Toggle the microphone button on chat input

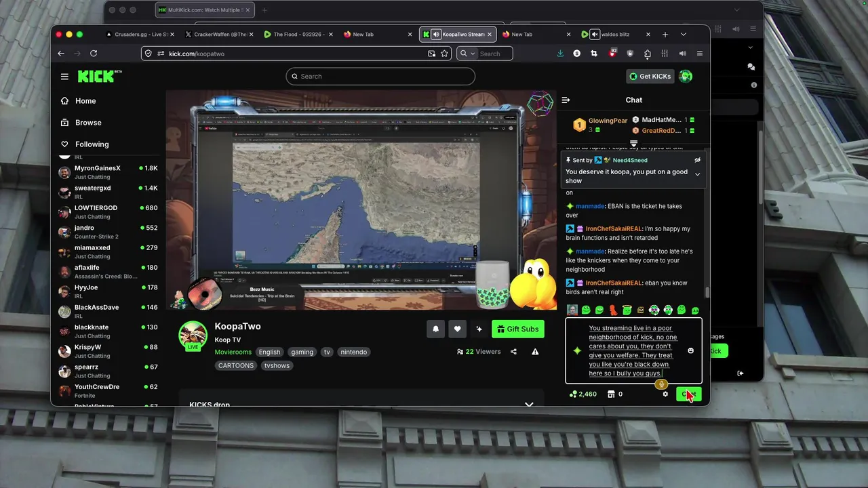(661, 384)
